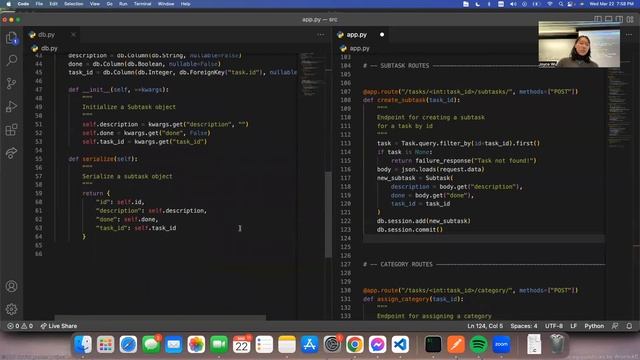
Task: Open more actions for app.py editor group
Action: 629,35
